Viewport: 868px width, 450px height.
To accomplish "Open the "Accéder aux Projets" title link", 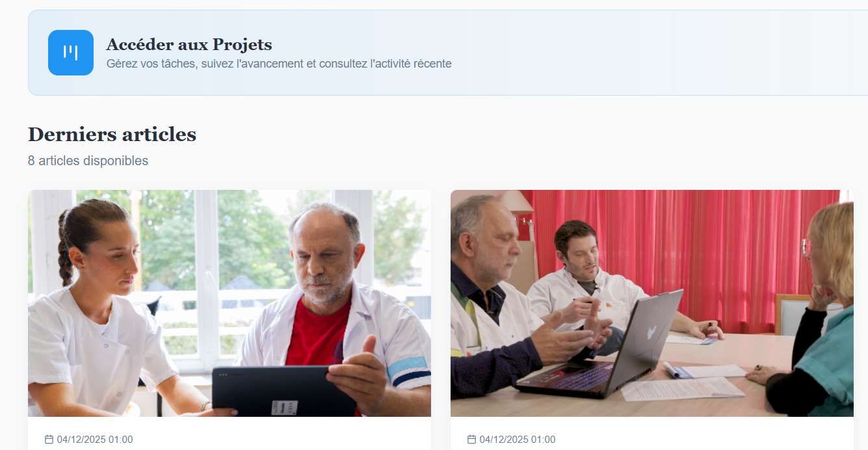I will pos(189,45).
